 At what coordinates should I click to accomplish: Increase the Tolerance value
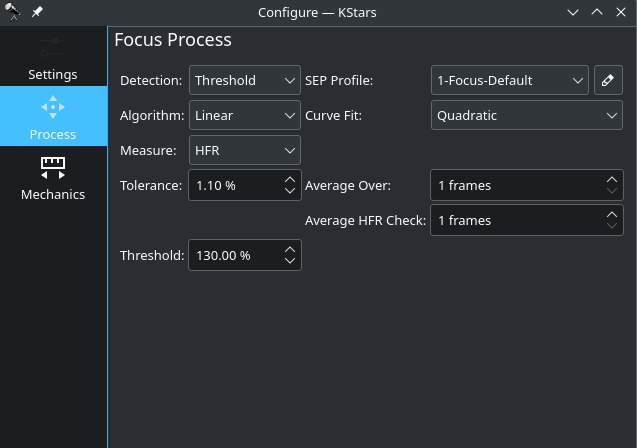(x=290, y=180)
